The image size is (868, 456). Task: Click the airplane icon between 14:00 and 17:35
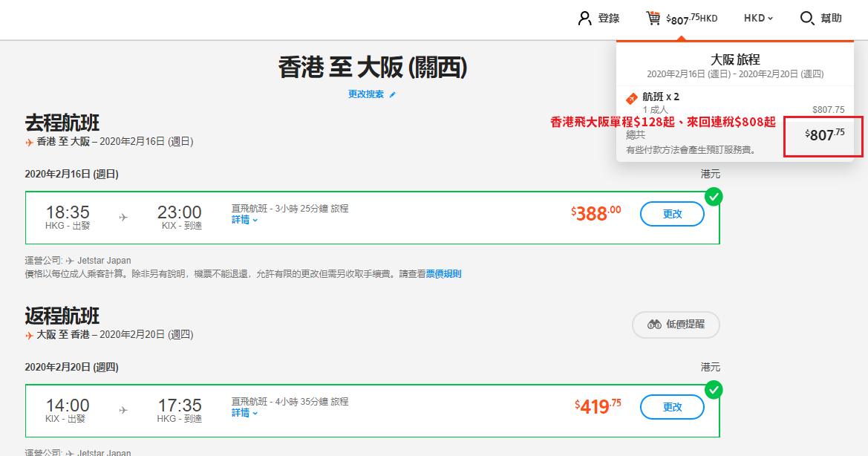pos(123,410)
